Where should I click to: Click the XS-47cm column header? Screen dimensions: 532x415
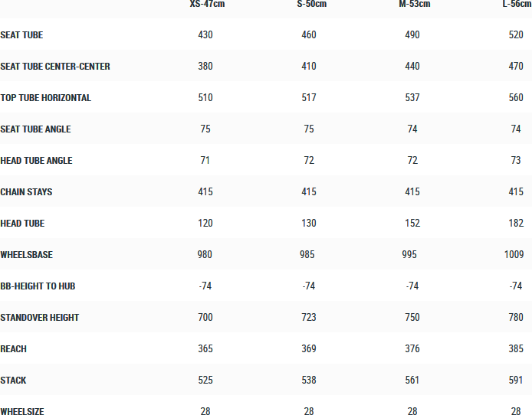pyautogui.click(x=207, y=5)
